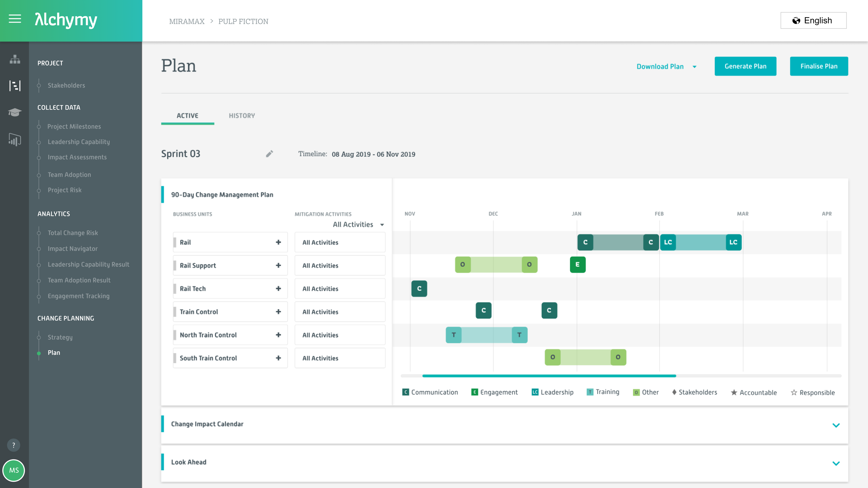868x488 pixels.
Task: Click the globe icon on the English language button
Action: (797, 20)
